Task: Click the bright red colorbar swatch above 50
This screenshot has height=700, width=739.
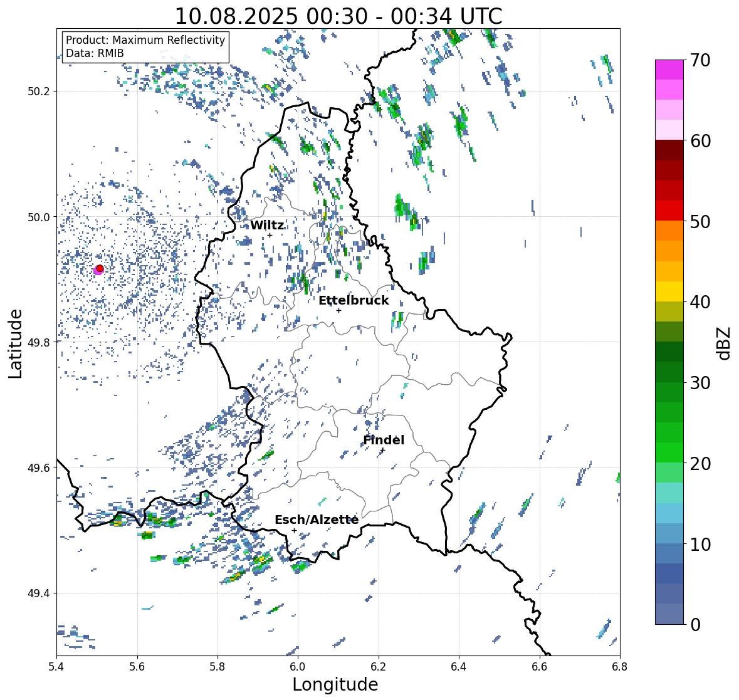Action: pyautogui.click(x=669, y=211)
